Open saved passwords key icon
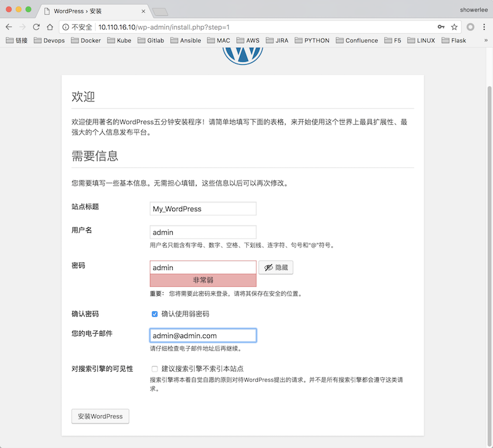Screen dimensions: 493x448 pos(441,27)
